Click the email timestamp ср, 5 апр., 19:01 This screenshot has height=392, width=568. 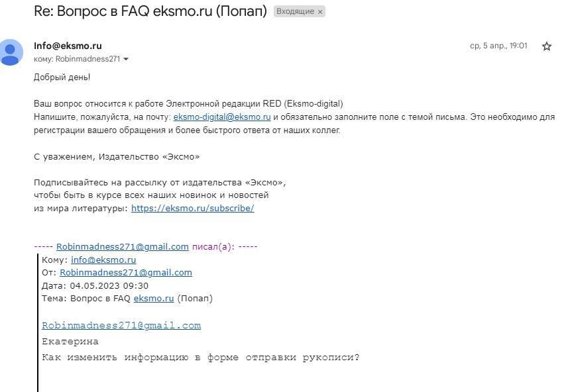pos(498,46)
